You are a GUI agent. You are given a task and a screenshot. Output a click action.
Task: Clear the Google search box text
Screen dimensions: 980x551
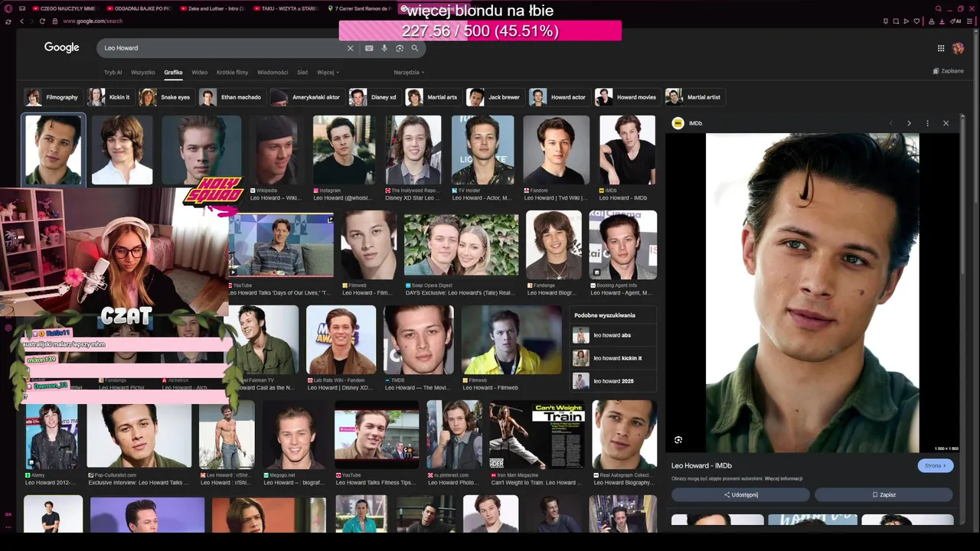pos(351,48)
